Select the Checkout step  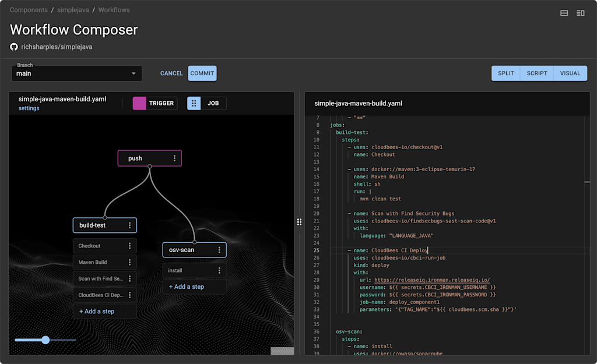click(105, 246)
